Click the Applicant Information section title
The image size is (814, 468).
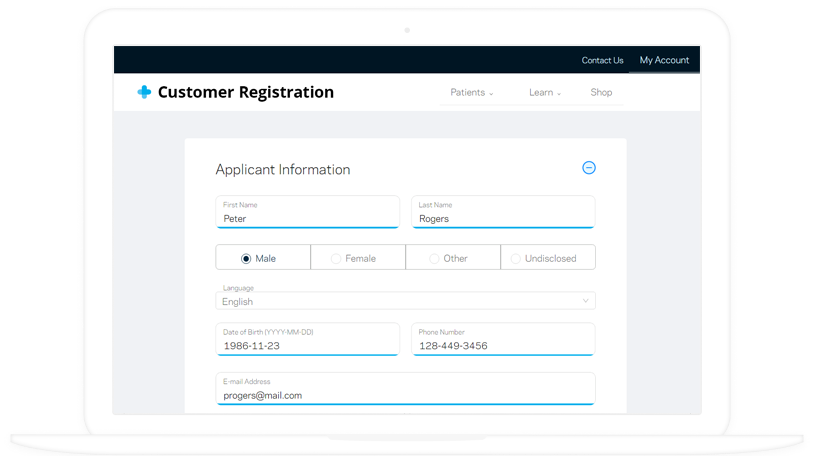click(283, 170)
